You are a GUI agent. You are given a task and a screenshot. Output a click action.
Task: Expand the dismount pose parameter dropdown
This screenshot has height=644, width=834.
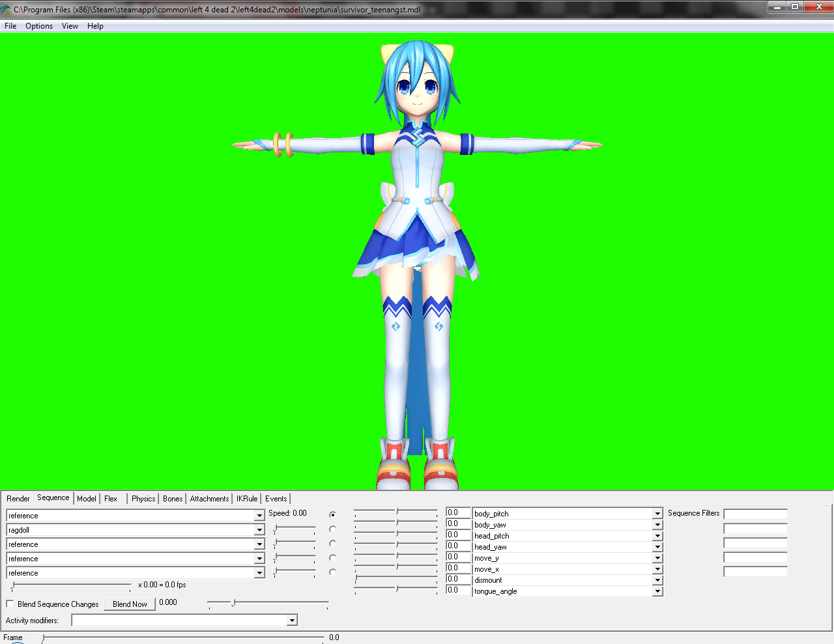pyautogui.click(x=657, y=580)
